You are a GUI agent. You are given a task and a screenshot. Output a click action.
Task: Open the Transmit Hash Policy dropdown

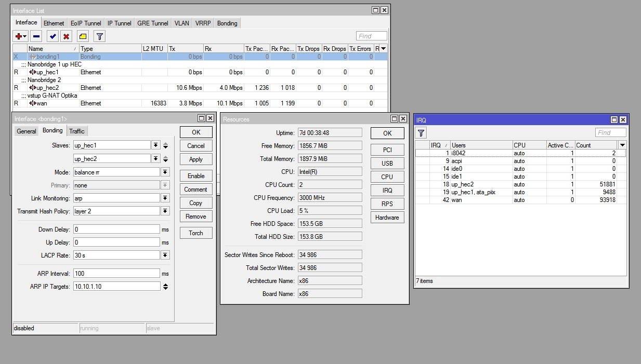(165, 211)
